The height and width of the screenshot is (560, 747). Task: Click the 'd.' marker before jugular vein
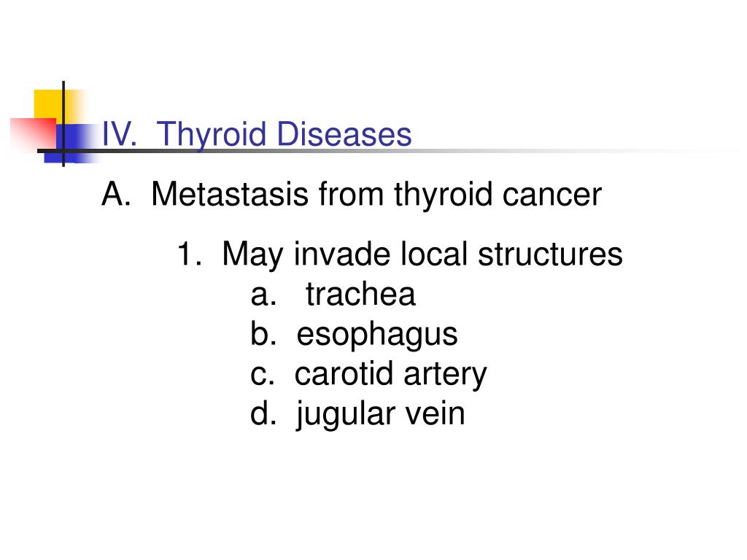click(263, 413)
